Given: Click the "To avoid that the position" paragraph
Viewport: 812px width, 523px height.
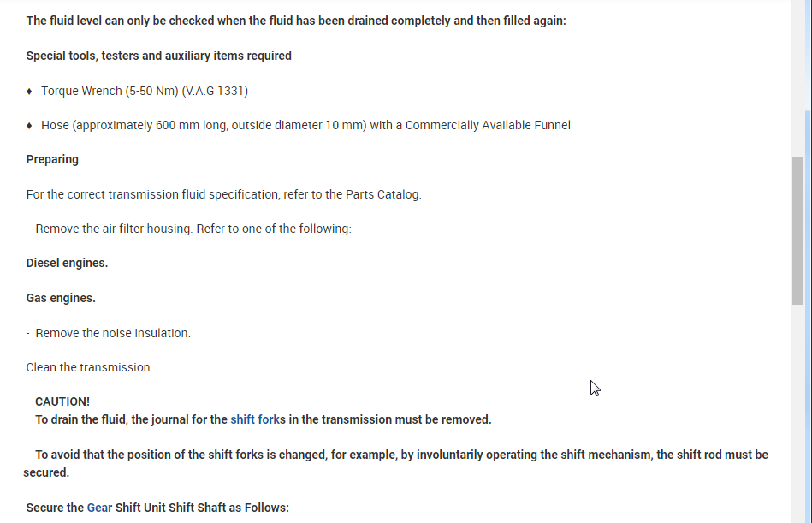Looking at the screenshot, I should point(401,455).
